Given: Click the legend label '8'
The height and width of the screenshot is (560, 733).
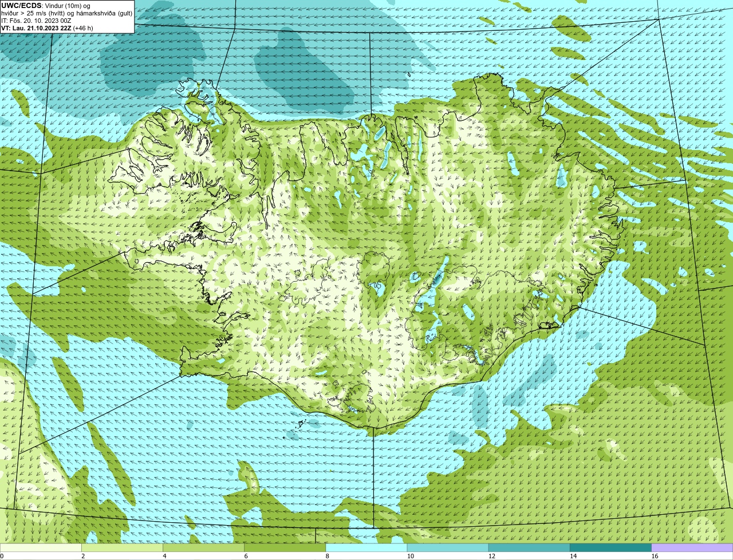Looking at the screenshot, I should (x=327, y=556).
